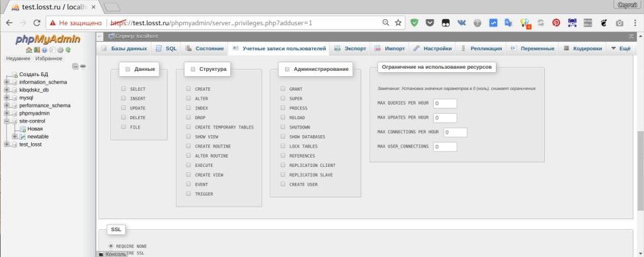Bookmark page with star icon
The image size is (644, 257).
tap(397, 23)
